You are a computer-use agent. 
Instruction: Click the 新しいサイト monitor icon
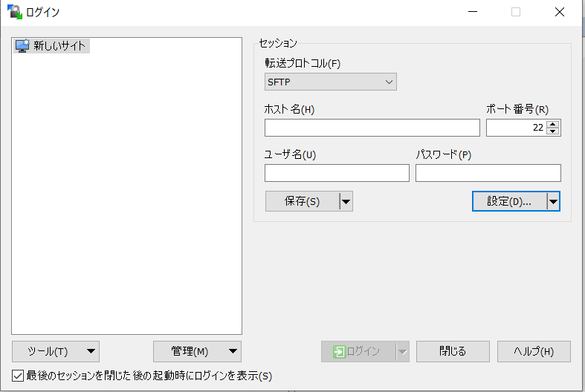(22, 46)
